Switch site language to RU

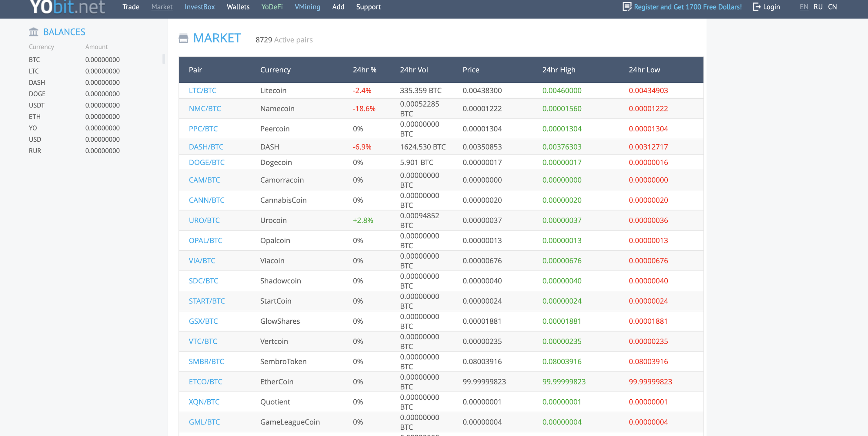pyautogui.click(x=818, y=7)
